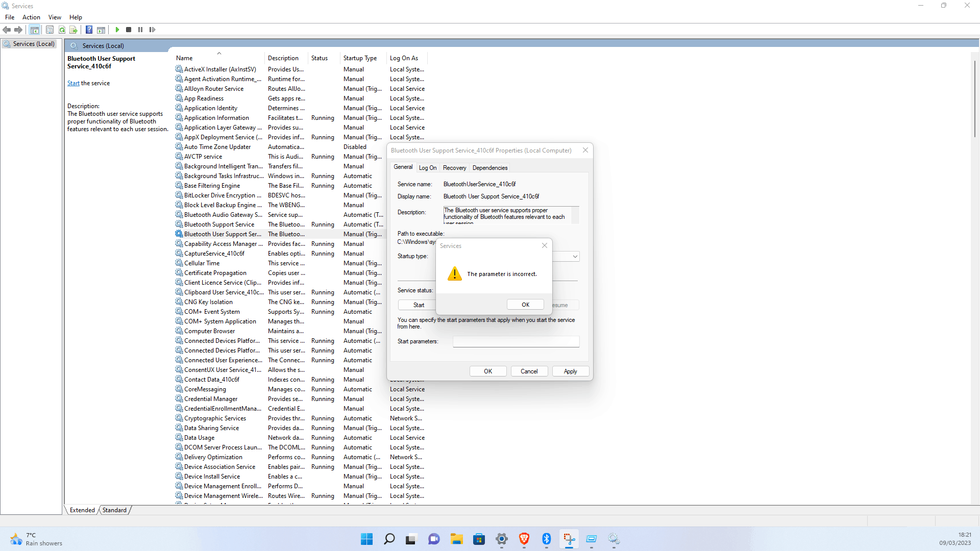Toggle Show/Hide Console Tree toolbar icon
The image size is (980, 551).
(35, 30)
